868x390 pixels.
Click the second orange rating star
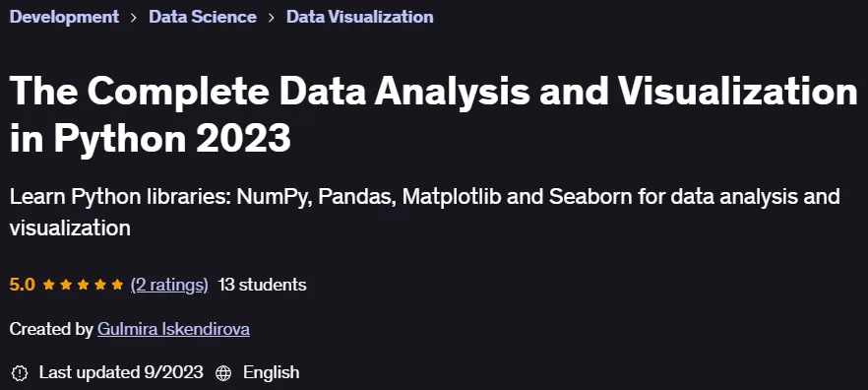click(66, 285)
